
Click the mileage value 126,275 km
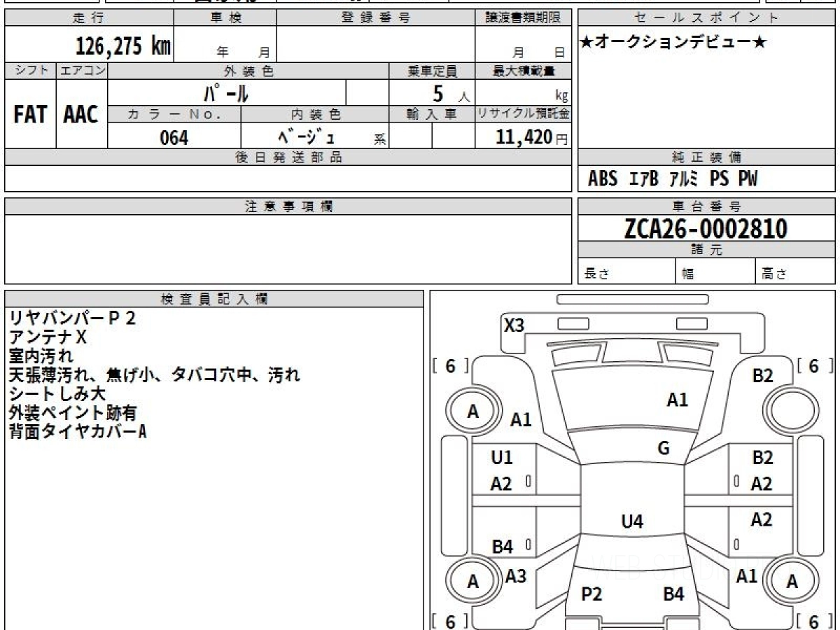(122, 46)
